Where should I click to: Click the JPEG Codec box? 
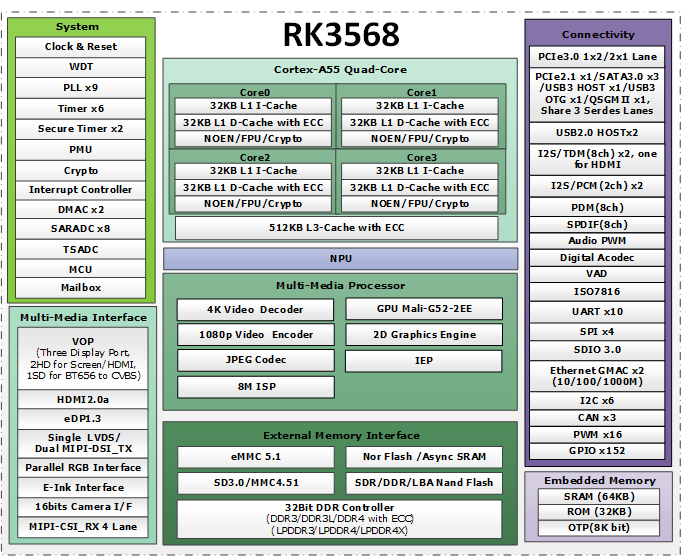(x=254, y=360)
